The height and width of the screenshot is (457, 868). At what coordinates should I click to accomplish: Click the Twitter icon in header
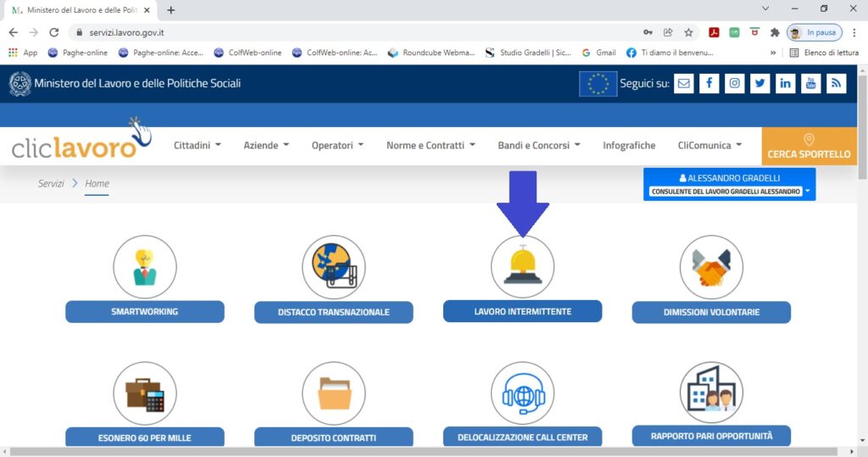759,83
